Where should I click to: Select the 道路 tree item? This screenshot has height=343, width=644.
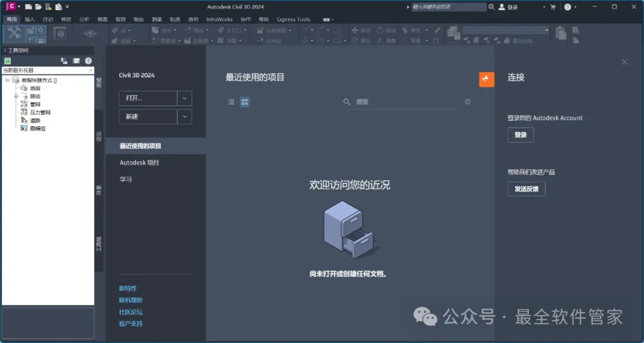click(35, 120)
